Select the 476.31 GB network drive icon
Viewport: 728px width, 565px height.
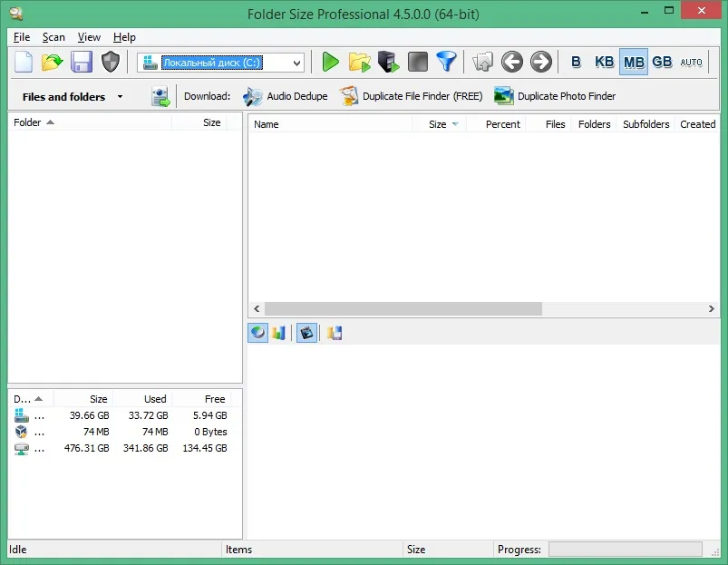(22, 449)
